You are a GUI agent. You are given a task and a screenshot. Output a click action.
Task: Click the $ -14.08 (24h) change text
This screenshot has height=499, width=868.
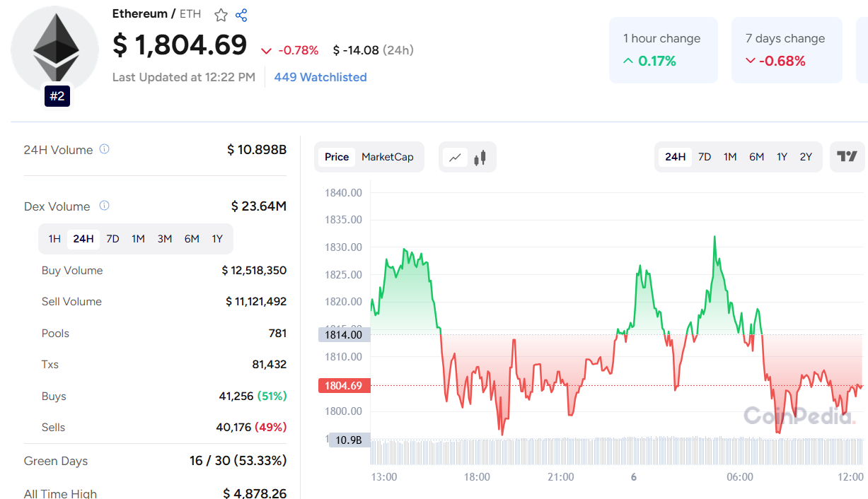tap(374, 50)
